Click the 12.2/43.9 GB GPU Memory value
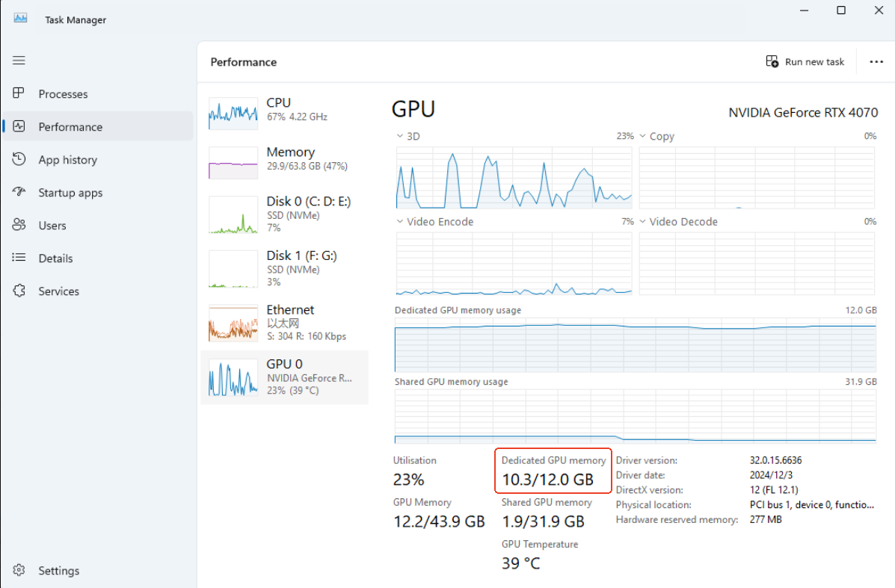This screenshot has height=588, width=895. [x=439, y=522]
